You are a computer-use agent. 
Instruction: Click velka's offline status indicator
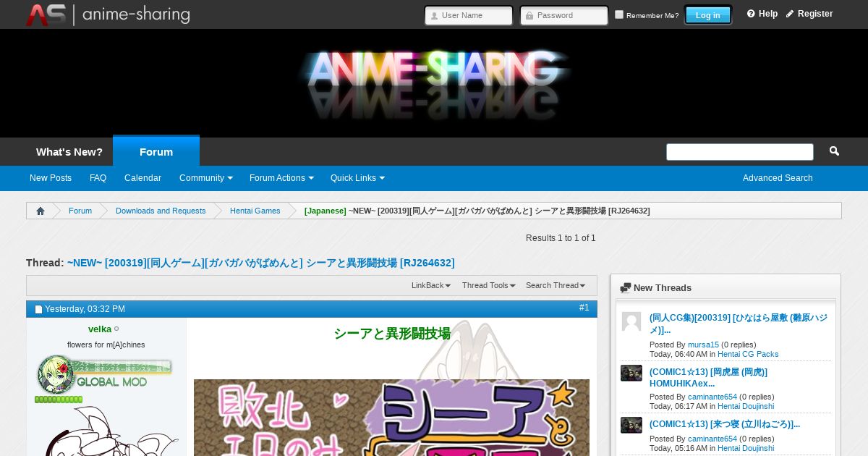pos(116,329)
